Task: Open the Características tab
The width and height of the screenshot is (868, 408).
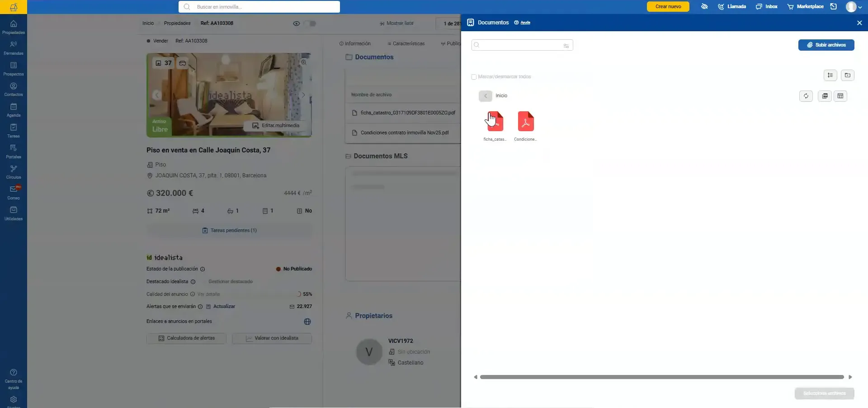Action: pos(406,43)
